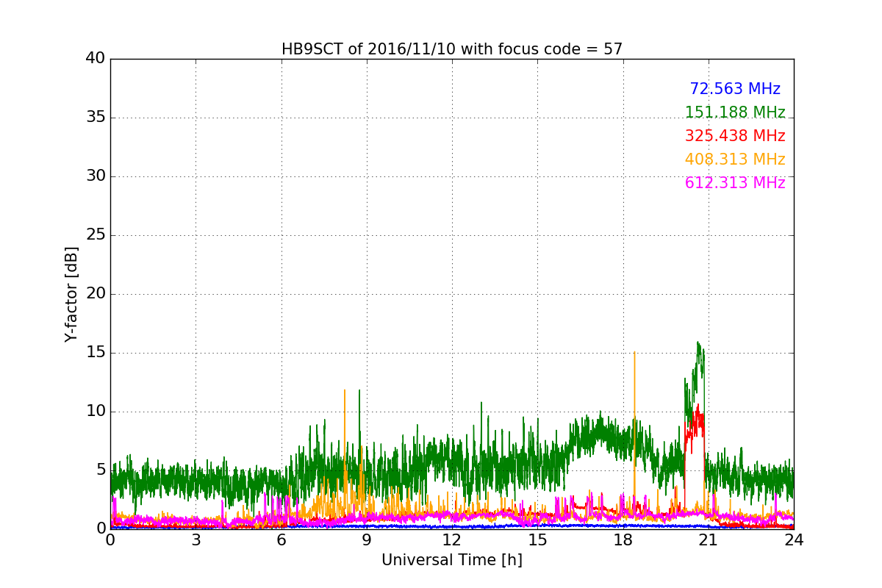Image resolution: width=882 pixels, height=588 pixels.
Task: Click the x-axis tick label 12
Action: click(452, 539)
